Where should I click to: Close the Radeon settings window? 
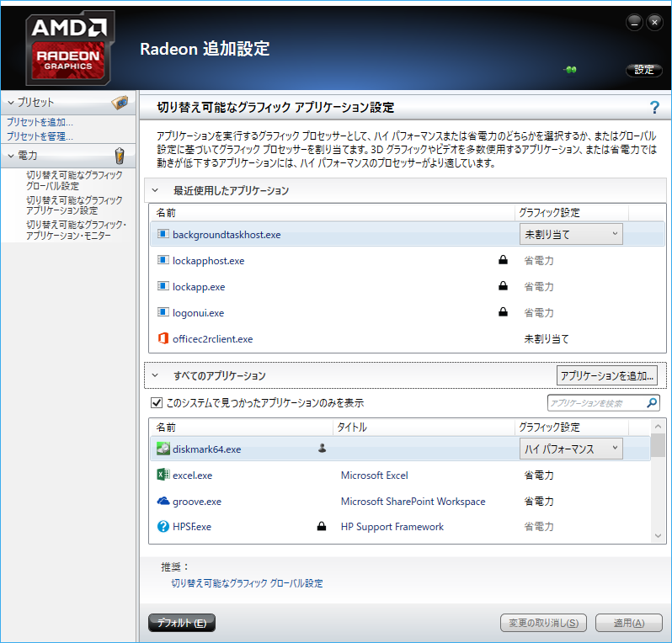point(654,22)
